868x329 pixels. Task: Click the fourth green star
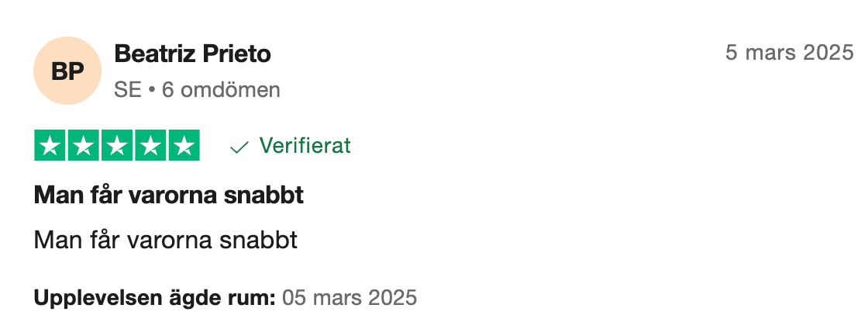(x=150, y=146)
